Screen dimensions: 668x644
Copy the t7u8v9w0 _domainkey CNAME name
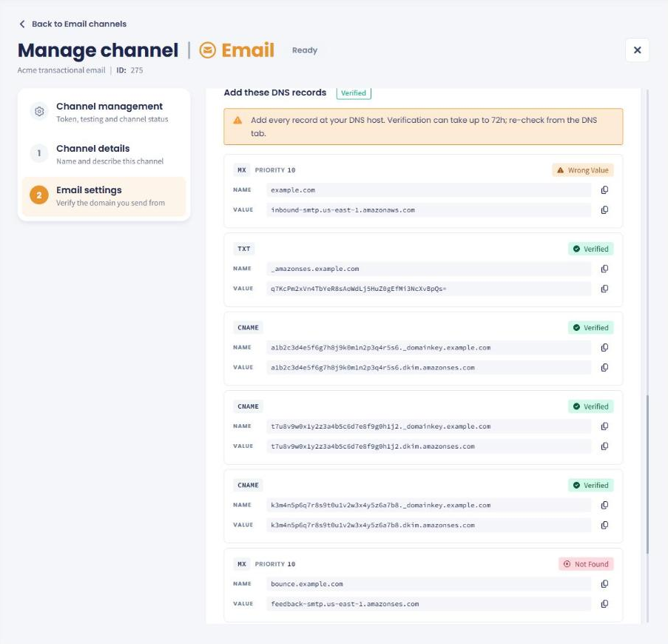[604, 426]
